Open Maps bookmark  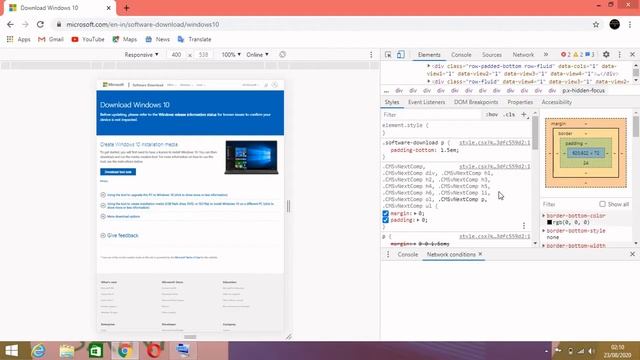click(124, 39)
